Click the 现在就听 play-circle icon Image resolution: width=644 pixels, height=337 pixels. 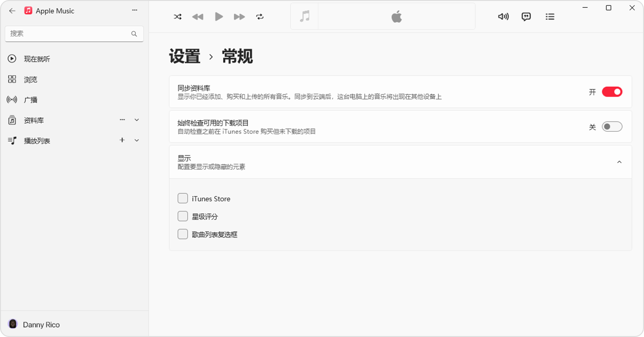(12, 59)
